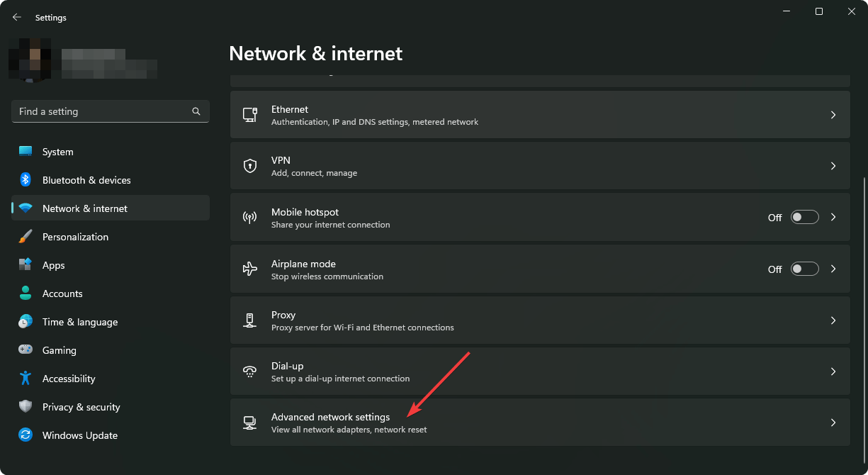Image resolution: width=868 pixels, height=475 pixels.
Task: Click the Airplane mode plane icon
Action: [x=249, y=269]
